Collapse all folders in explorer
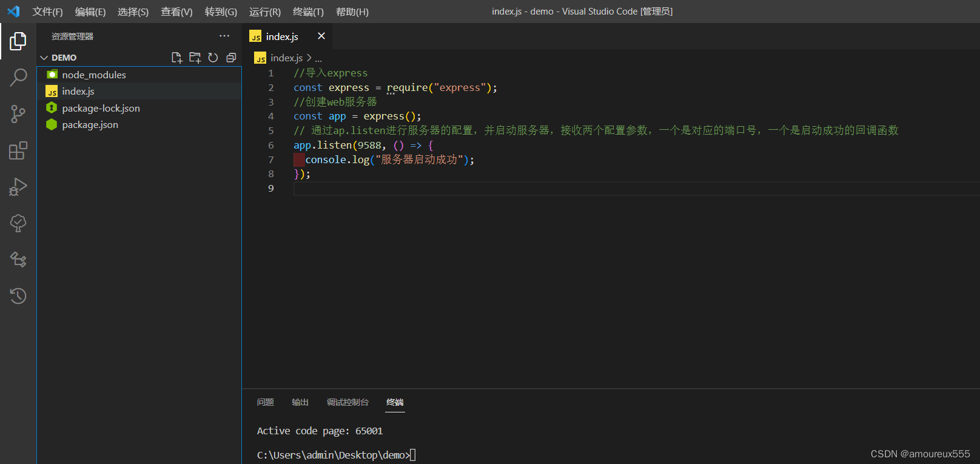980x464 pixels. tap(231, 58)
